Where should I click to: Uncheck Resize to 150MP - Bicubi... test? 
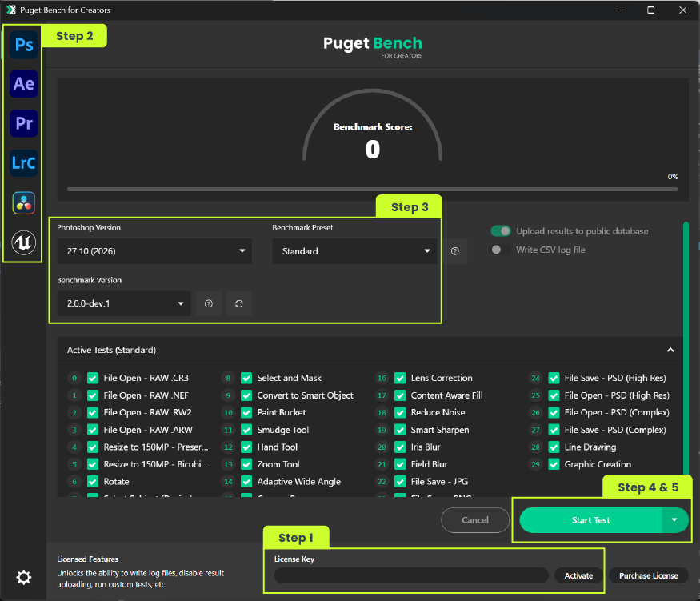[x=93, y=464]
